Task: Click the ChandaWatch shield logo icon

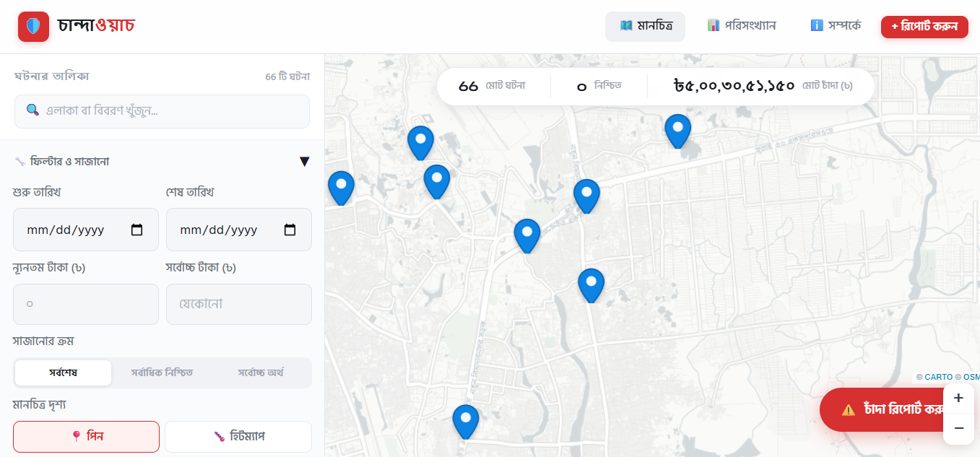Action: [x=33, y=27]
